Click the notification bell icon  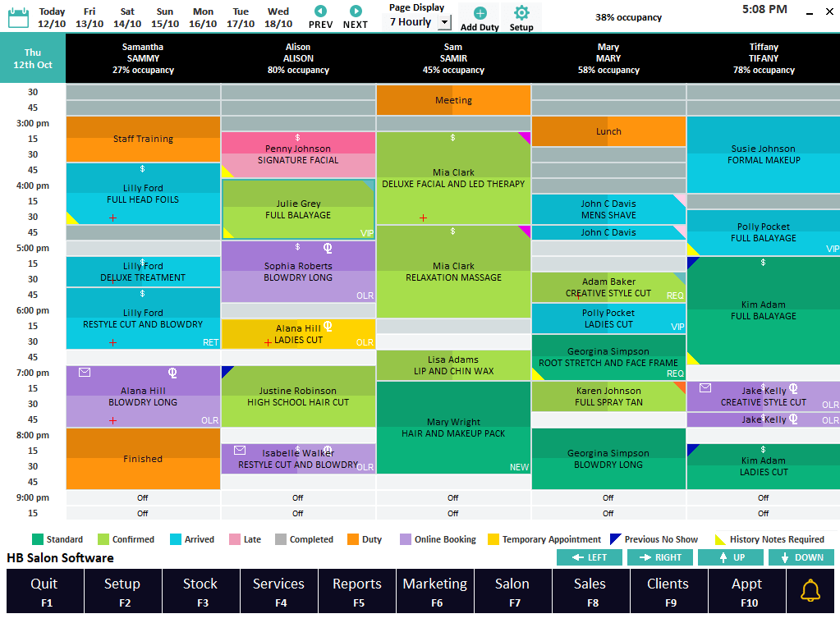[x=810, y=591]
